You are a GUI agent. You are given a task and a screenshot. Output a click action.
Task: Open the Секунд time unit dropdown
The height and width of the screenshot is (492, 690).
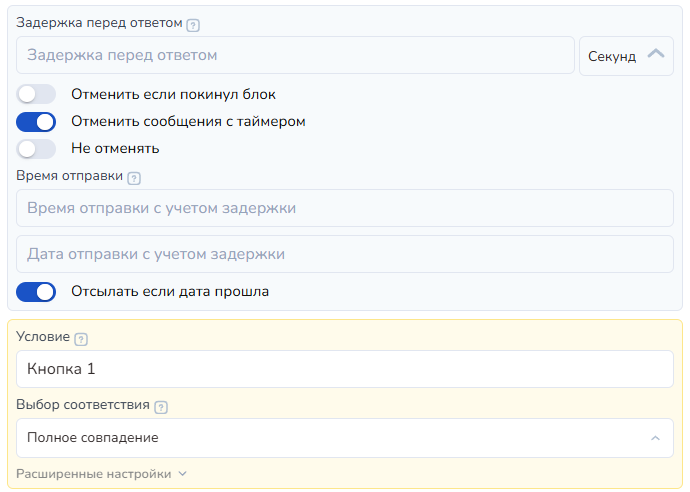pos(626,56)
